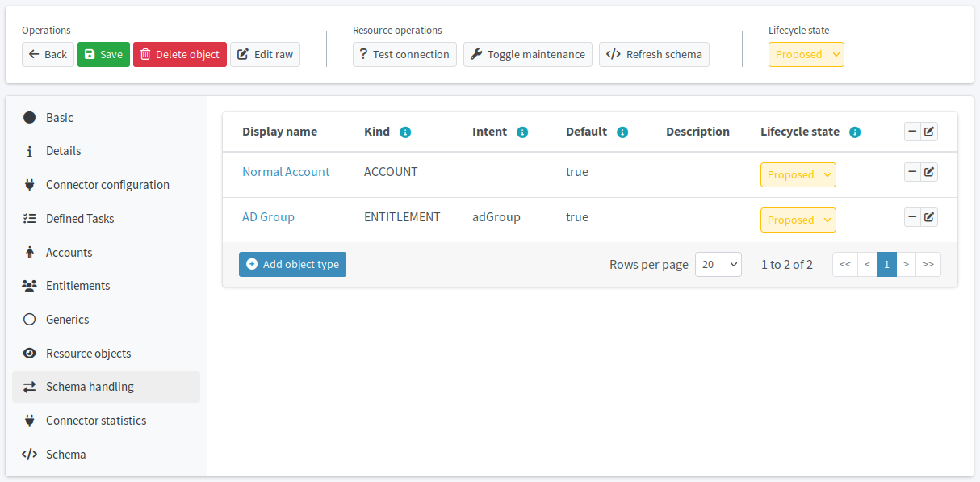The width and height of the screenshot is (980, 482).
Task: Change Rows per page selector
Action: coord(718,264)
